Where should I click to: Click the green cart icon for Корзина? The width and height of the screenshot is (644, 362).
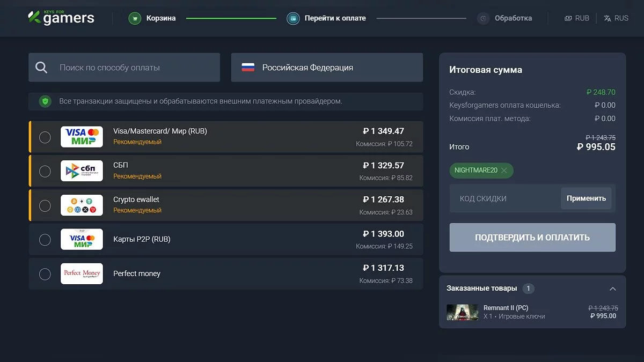pyautogui.click(x=135, y=18)
